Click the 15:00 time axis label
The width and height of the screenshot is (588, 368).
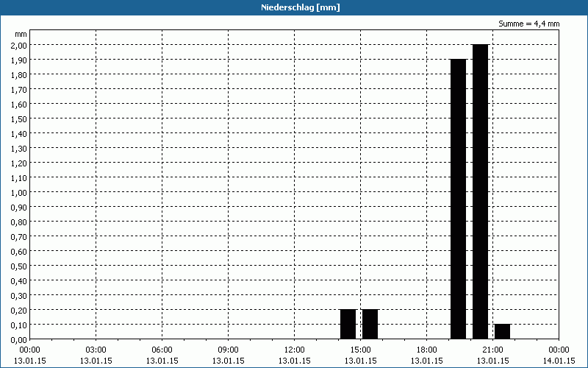pyautogui.click(x=361, y=350)
